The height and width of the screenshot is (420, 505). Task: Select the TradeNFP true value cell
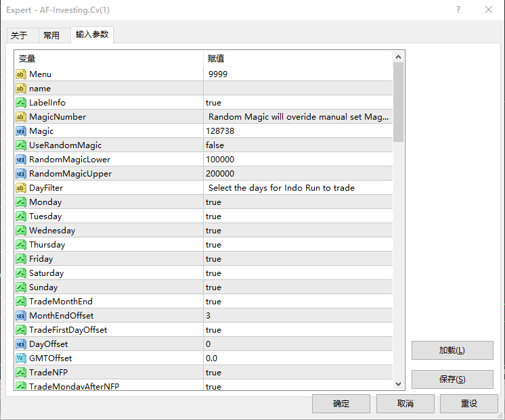pyautogui.click(x=298, y=372)
